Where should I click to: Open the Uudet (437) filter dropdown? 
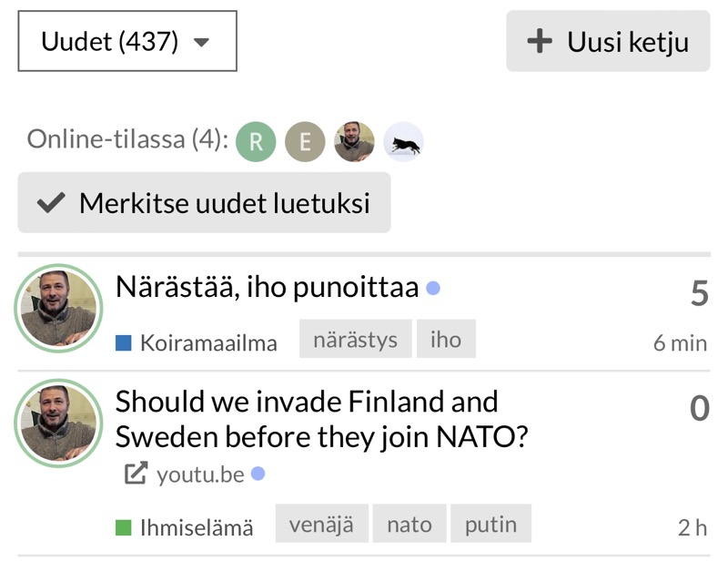coord(126,41)
